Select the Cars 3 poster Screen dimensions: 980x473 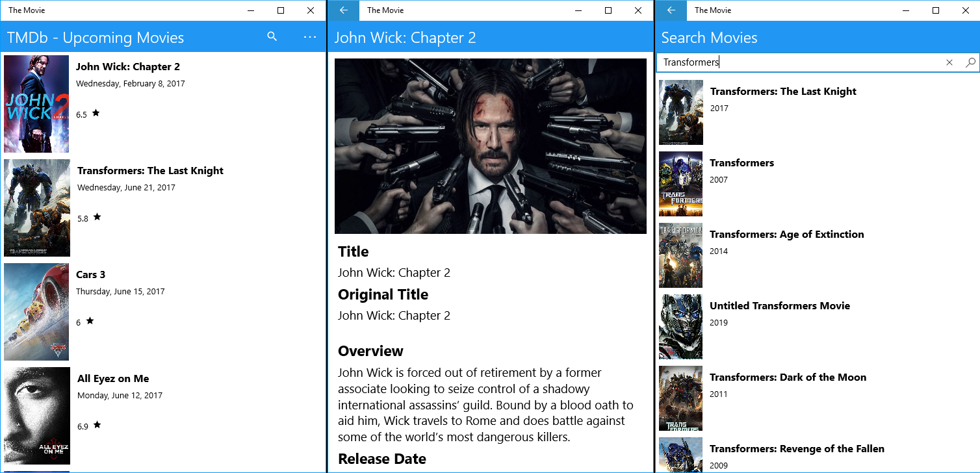[x=36, y=312]
